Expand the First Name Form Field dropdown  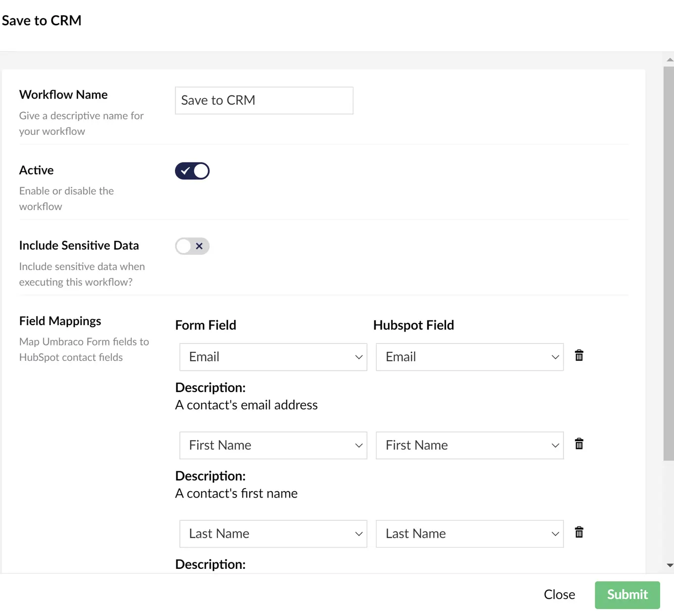coord(273,445)
